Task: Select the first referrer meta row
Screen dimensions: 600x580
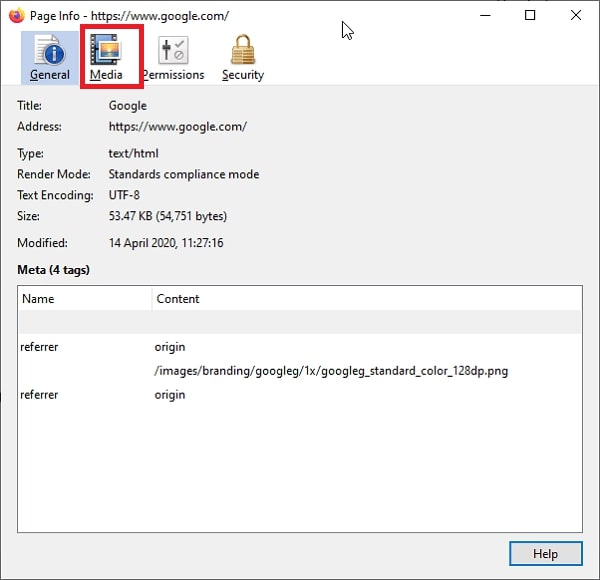Action: pos(300,347)
